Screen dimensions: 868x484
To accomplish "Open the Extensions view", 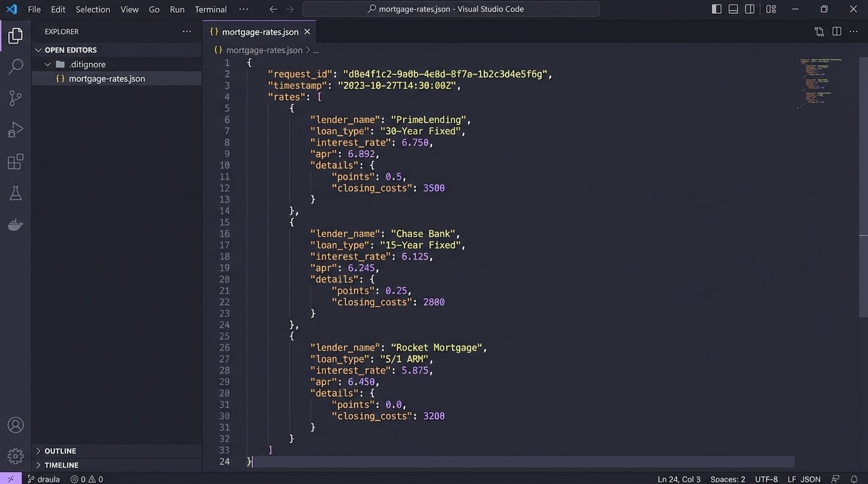I will point(16,162).
